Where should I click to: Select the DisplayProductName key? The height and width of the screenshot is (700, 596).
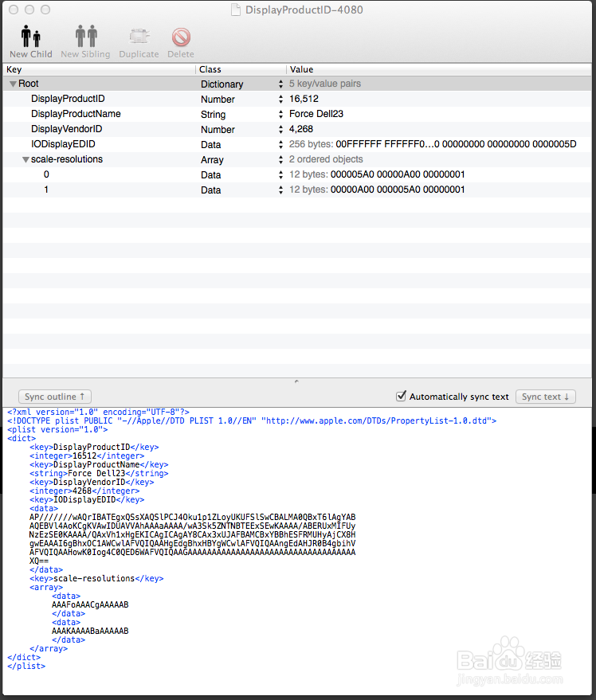[x=76, y=114]
